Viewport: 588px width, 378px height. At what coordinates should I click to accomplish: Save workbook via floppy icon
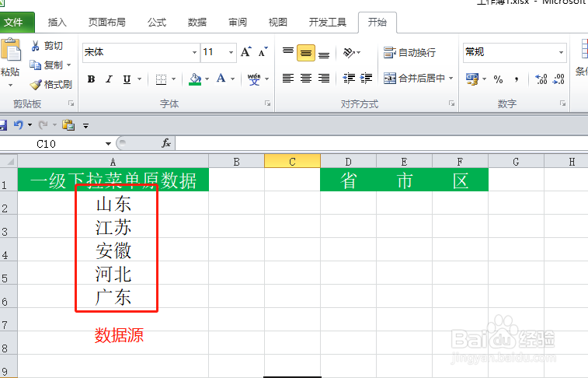point(3,125)
